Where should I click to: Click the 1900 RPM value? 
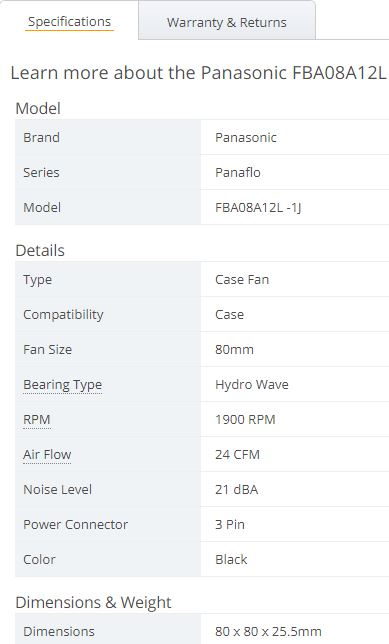click(x=245, y=420)
